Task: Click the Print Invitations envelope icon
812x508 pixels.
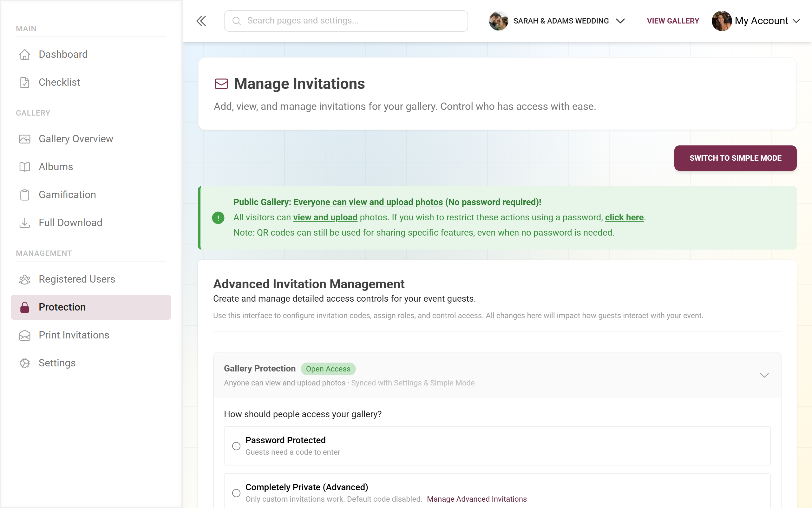Action: click(x=24, y=335)
